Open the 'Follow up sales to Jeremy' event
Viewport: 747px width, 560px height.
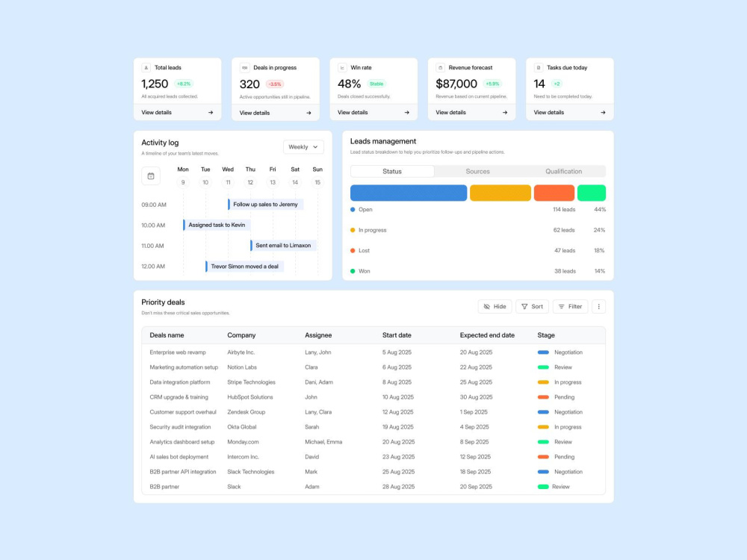(265, 205)
